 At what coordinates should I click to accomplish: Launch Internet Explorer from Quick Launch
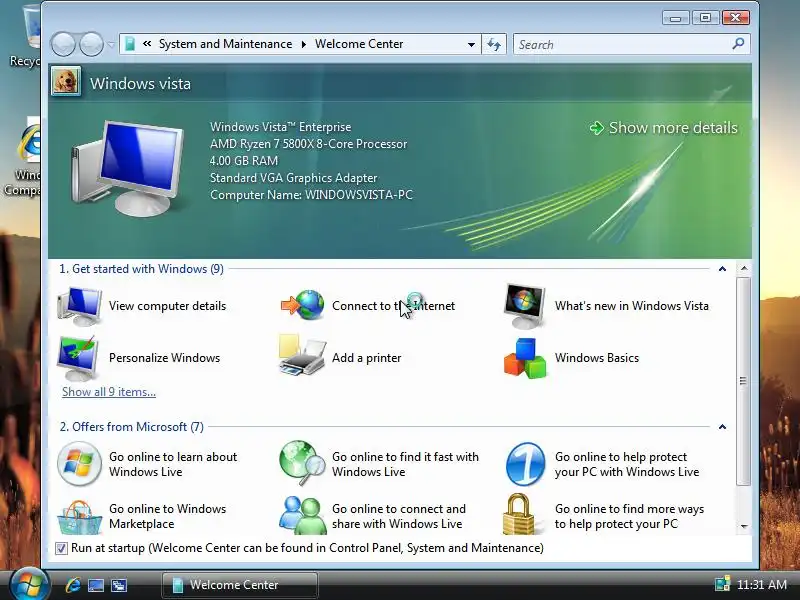(73, 585)
